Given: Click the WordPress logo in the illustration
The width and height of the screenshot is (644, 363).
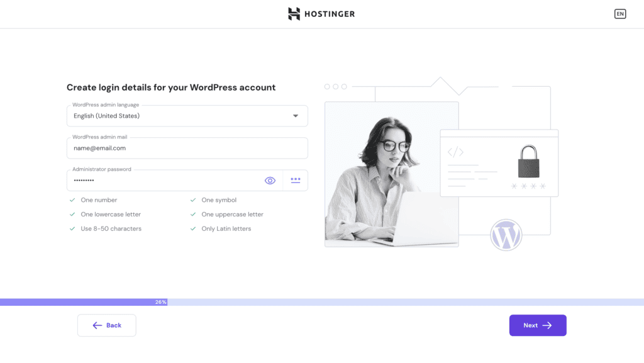Looking at the screenshot, I should [506, 235].
